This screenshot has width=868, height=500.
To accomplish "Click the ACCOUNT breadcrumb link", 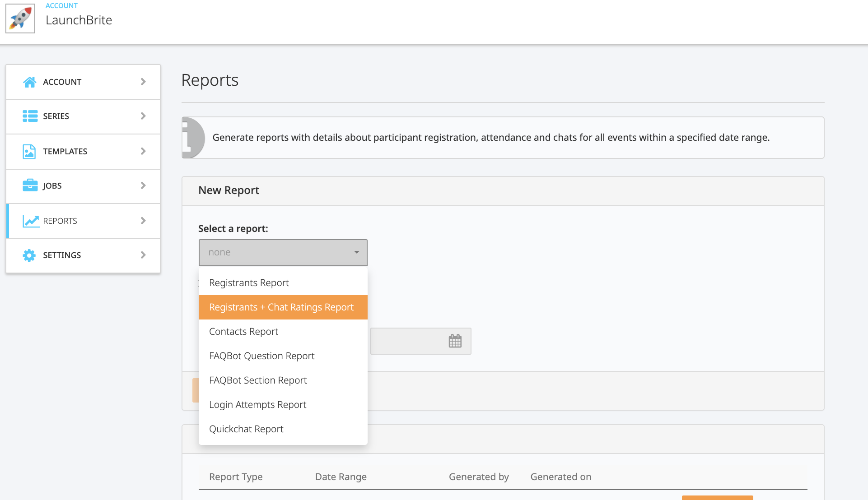I will pos(61,6).
